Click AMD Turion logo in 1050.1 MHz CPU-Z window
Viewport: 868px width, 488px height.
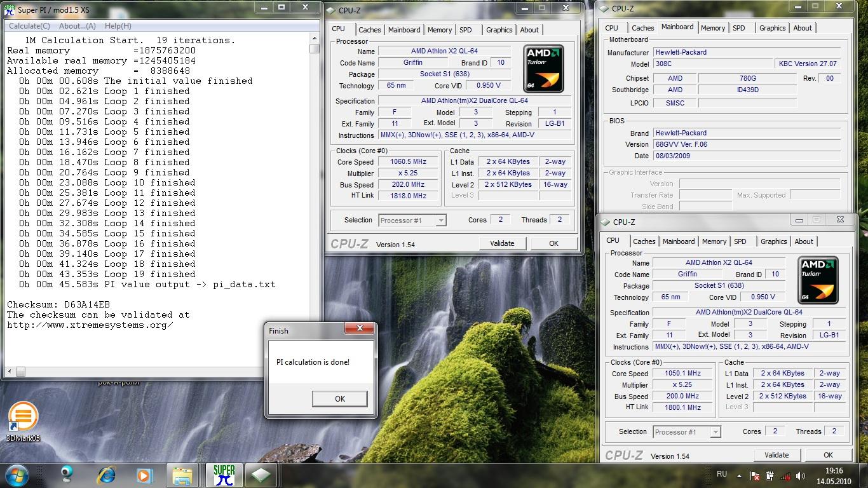pos(818,280)
